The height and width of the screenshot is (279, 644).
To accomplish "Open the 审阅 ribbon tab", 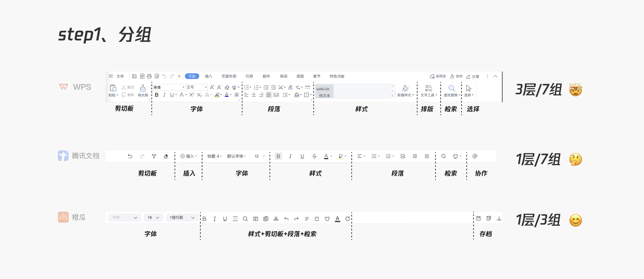I will click(283, 76).
